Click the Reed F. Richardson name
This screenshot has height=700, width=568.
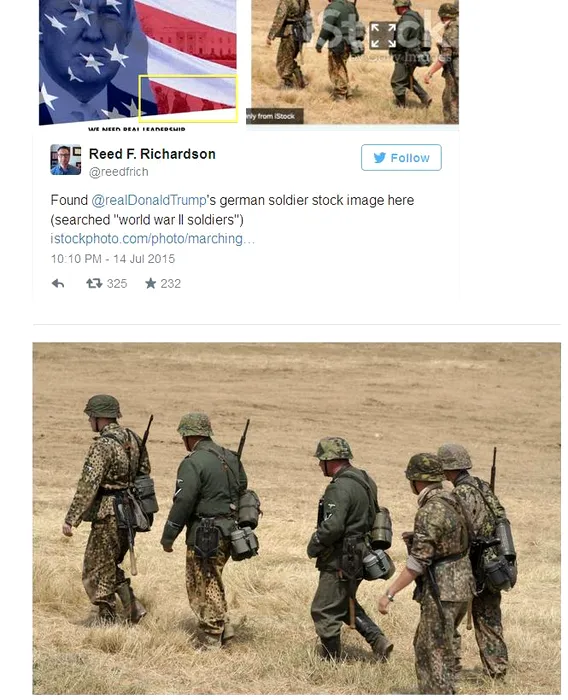[x=152, y=154]
